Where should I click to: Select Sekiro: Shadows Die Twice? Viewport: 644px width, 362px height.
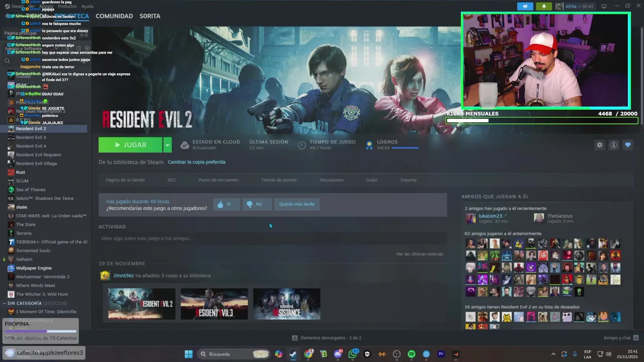[44, 198]
